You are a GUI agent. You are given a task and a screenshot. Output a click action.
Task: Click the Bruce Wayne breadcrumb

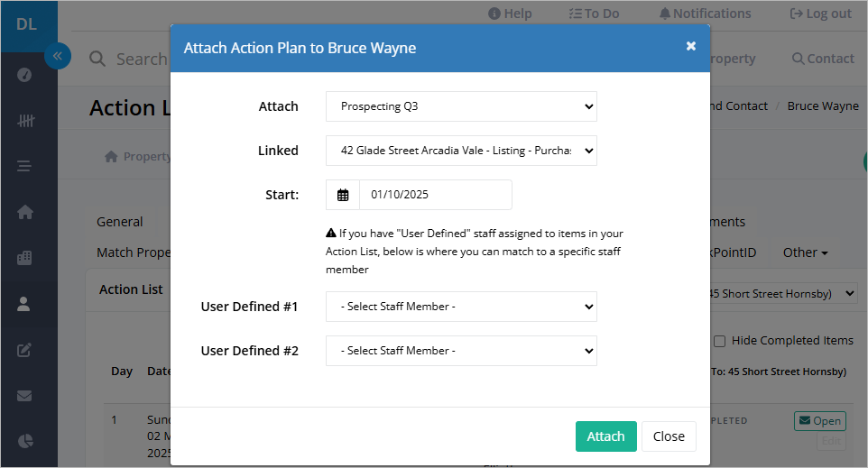click(x=823, y=106)
